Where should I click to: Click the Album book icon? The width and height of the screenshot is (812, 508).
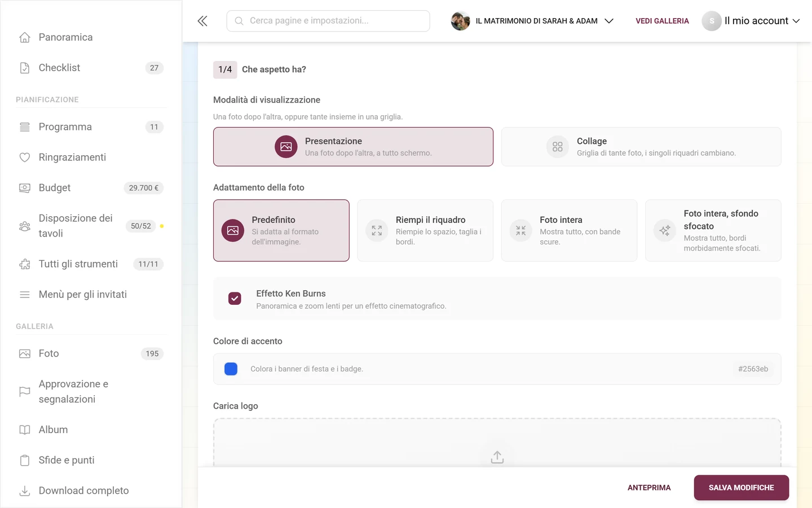[x=25, y=430]
